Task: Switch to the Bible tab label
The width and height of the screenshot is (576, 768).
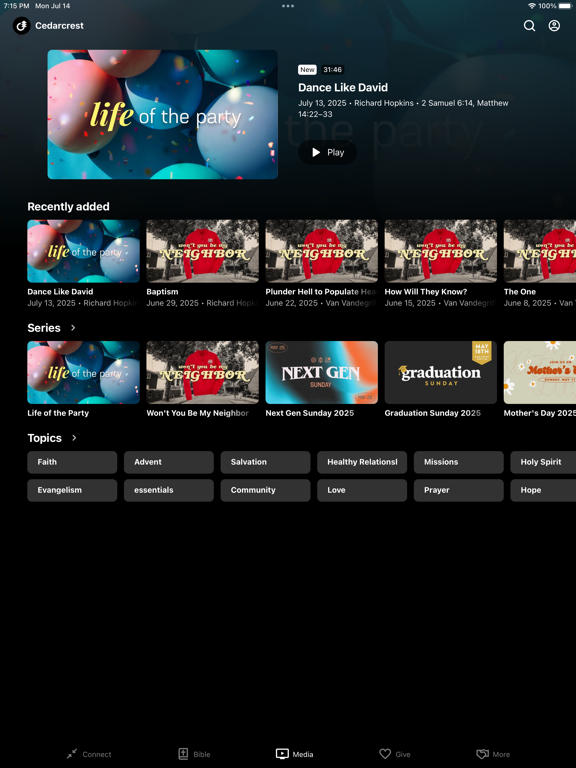Action: (x=202, y=754)
